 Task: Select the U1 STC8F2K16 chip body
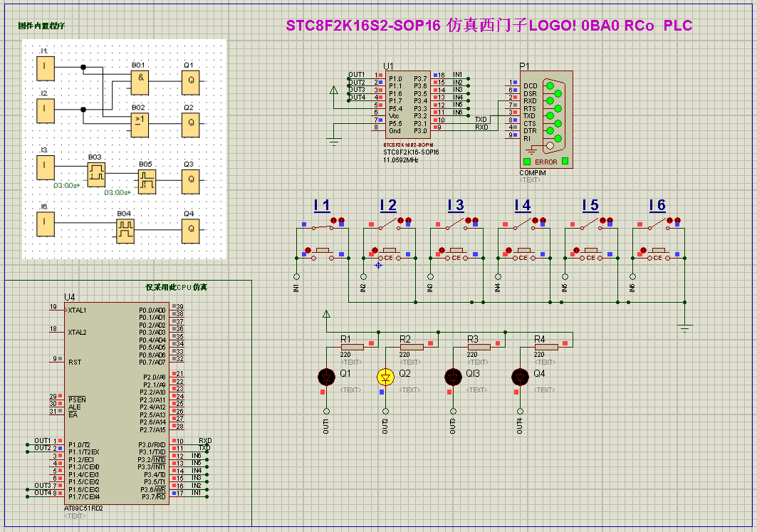pos(408,104)
